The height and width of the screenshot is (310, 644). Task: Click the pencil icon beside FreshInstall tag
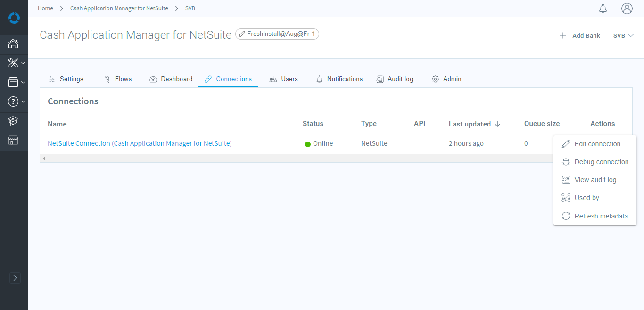point(242,34)
